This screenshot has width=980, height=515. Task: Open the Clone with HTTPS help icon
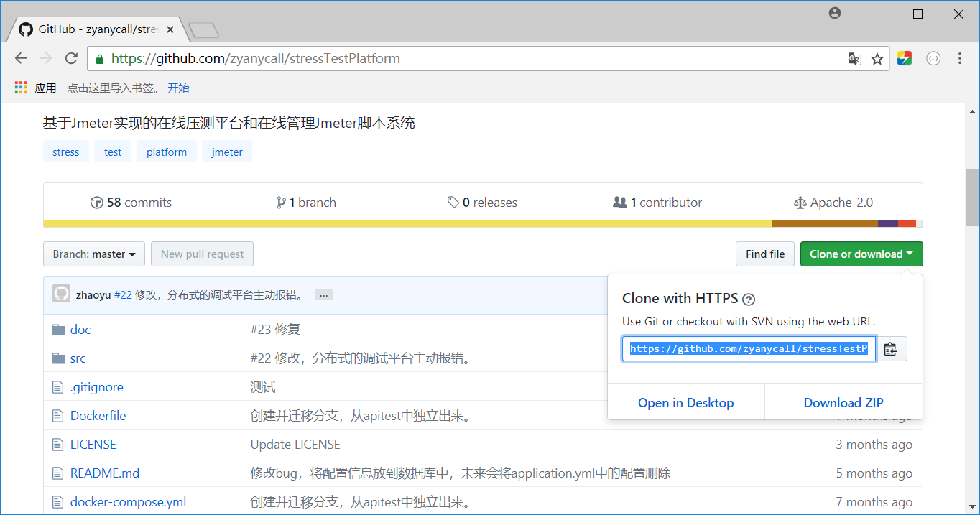[748, 298]
